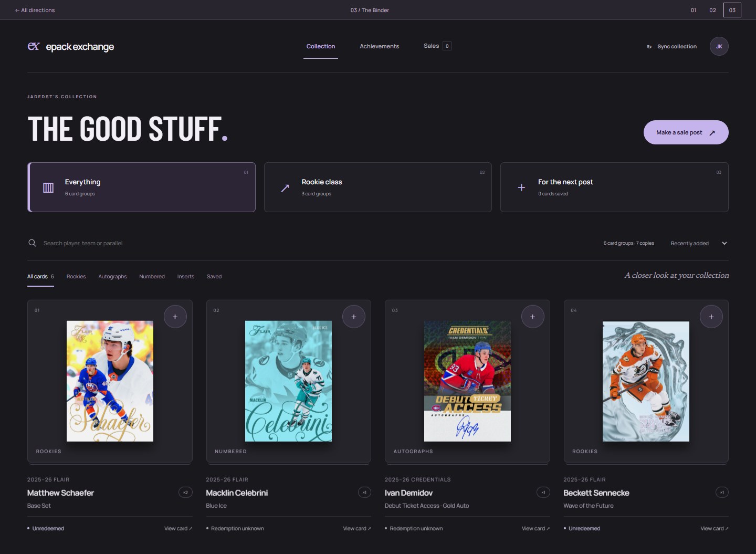Select the All cards filter tab
The height and width of the screenshot is (554, 756).
click(40, 277)
